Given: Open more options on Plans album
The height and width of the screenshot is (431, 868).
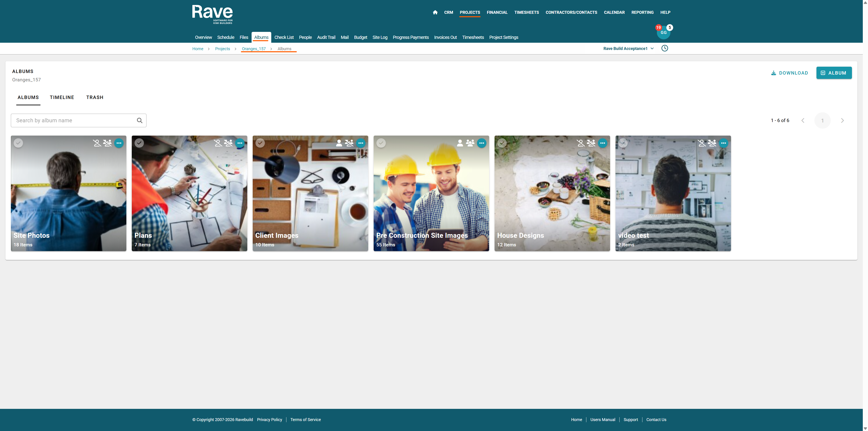Looking at the screenshot, I should 240,143.
